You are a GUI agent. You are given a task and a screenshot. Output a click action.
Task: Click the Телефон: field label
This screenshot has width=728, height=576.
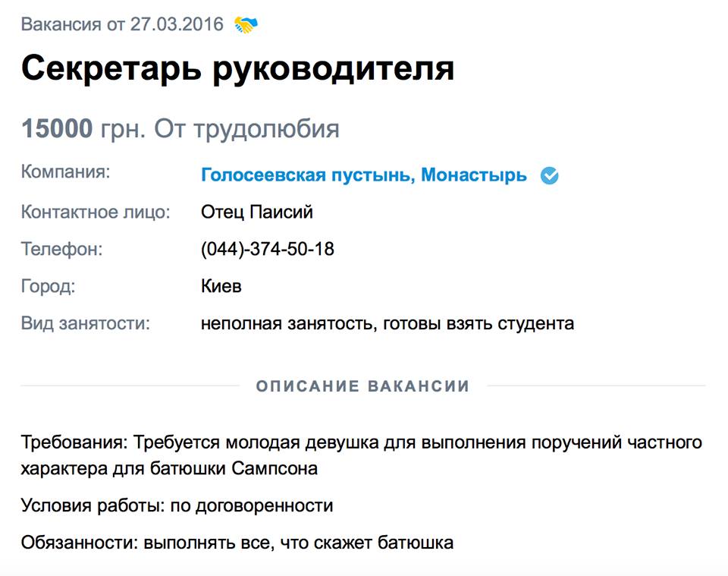61,249
